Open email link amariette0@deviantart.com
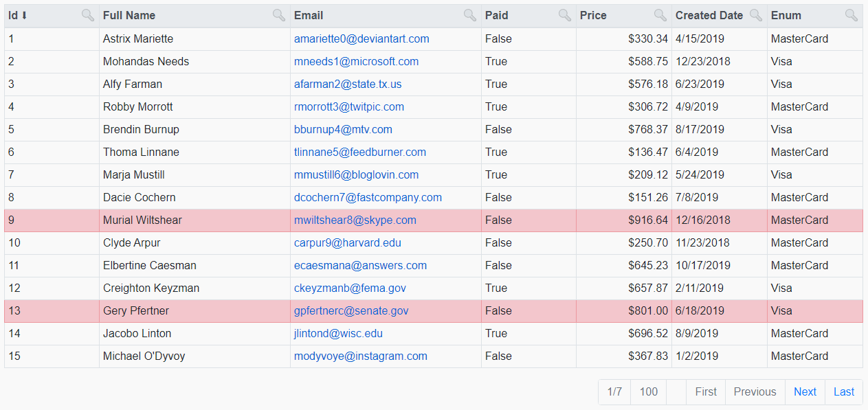This screenshot has height=410, width=868. point(361,38)
